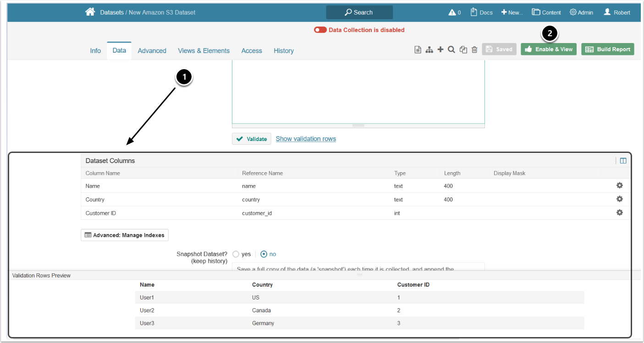This screenshot has width=644, height=343.
Task: Toggle the Data Collection disabled switch
Action: click(320, 30)
